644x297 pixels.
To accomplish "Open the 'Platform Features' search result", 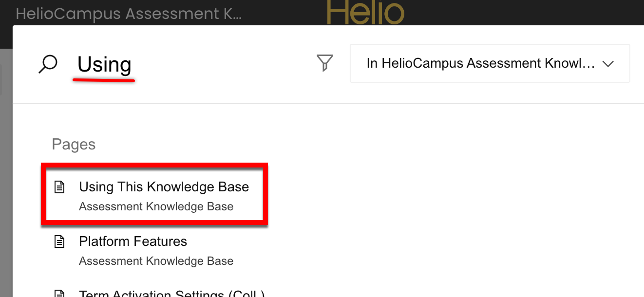I will pyautogui.click(x=133, y=241).
